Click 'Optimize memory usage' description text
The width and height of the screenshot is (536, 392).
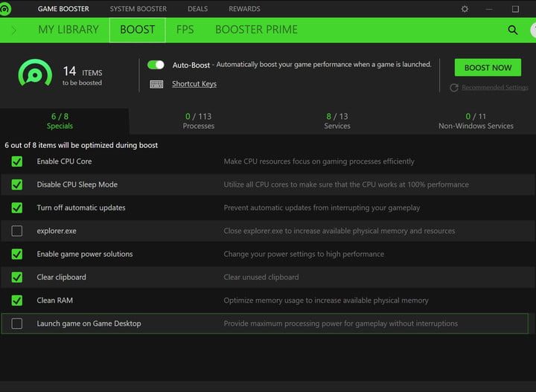[x=326, y=301]
